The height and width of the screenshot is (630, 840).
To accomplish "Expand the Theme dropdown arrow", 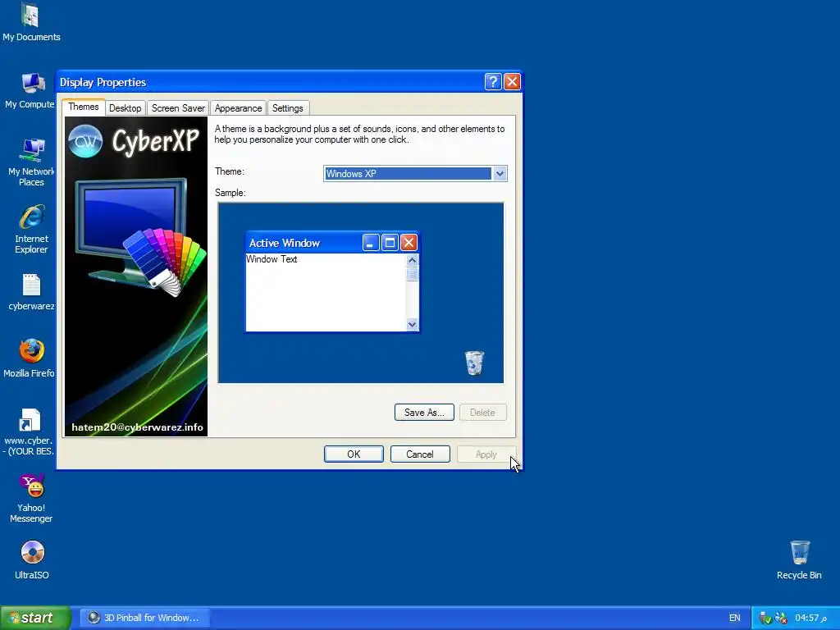I will click(x=500, y=174).
